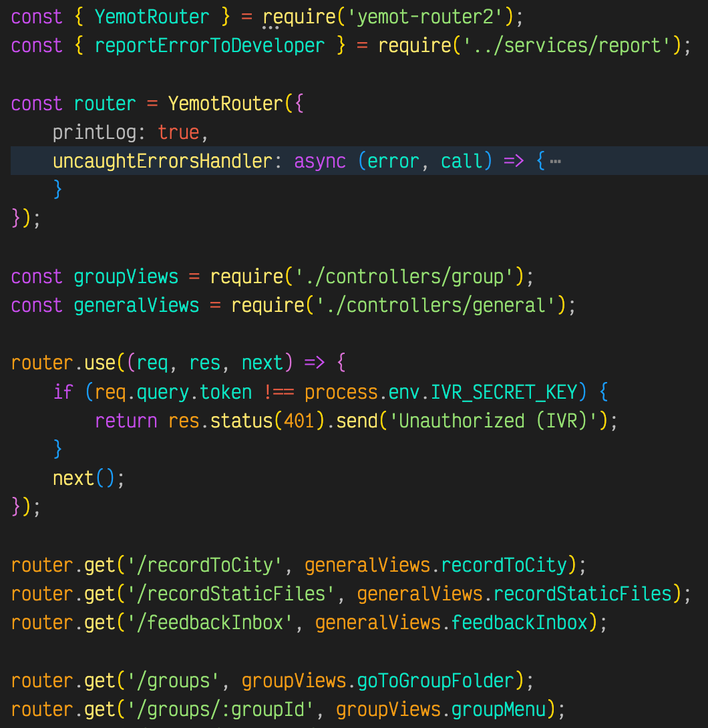This screenshot has width=708, height=728.
Task: Select the reportErrorToDeveloper import name
Action: point(210,45)
